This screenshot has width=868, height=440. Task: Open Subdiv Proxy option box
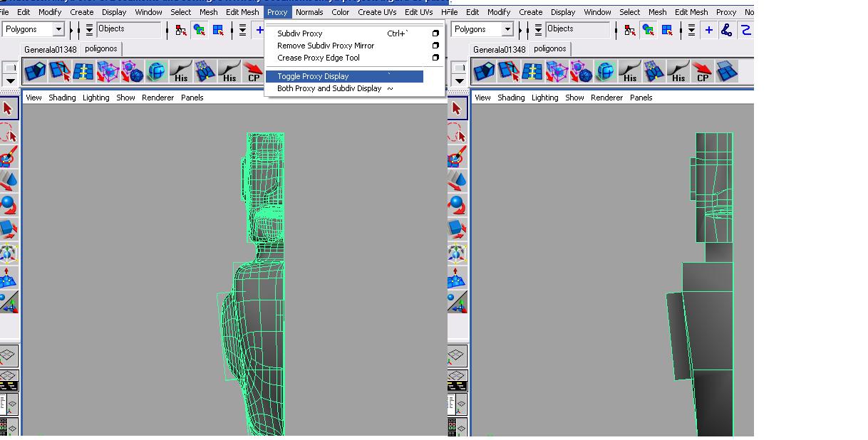[x=435, y=33]
